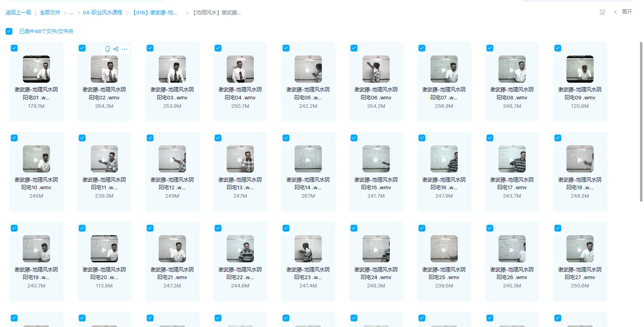644x327 pixels.
Task: Deselect the 阳宅01 file checkbox
Action: 14,48
